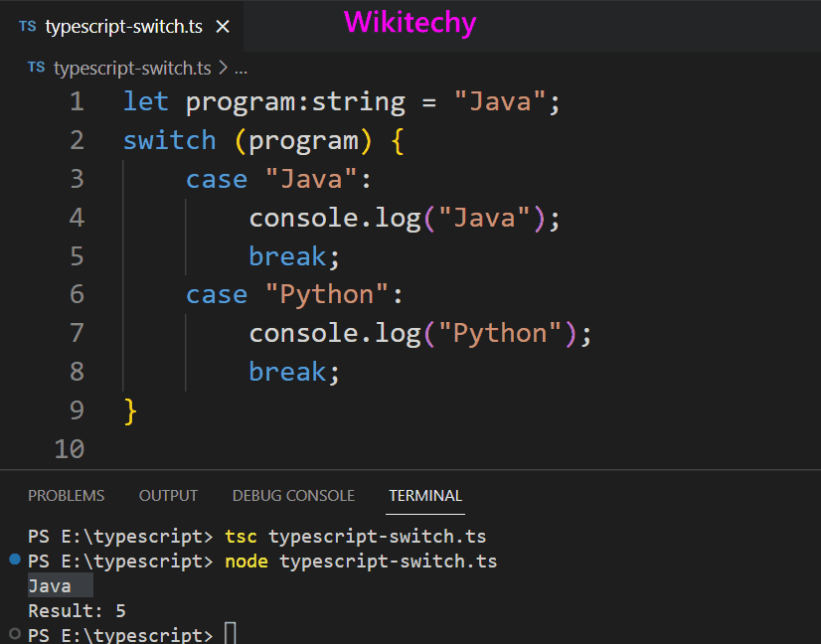Screen dimensions: 821x644
Task: Click the terminal prompt input area
Action: (x=231, y=633)
